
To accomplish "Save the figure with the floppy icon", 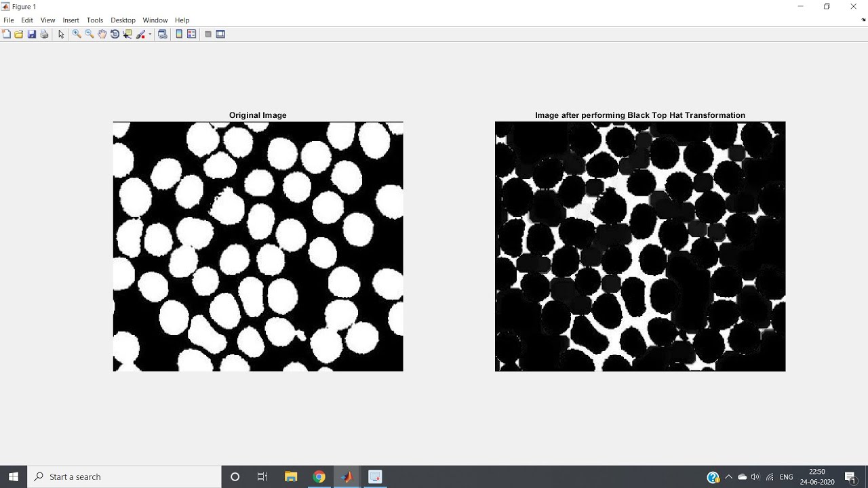I will (x=32, y=34).
